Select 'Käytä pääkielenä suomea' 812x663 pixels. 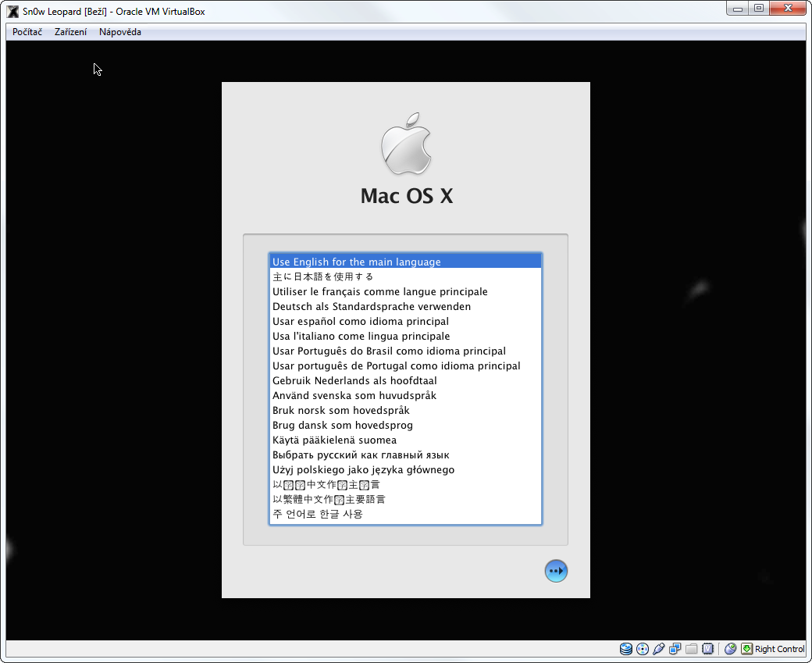coord(405,440)
